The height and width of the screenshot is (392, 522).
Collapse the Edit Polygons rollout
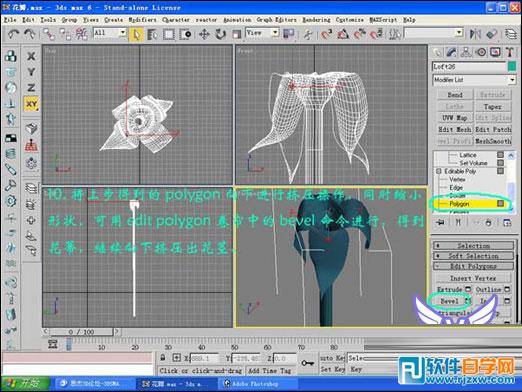473,266
